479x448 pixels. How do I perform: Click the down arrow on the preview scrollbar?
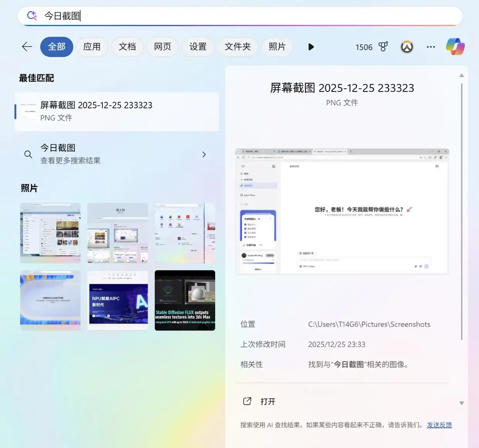click(462, 403)
